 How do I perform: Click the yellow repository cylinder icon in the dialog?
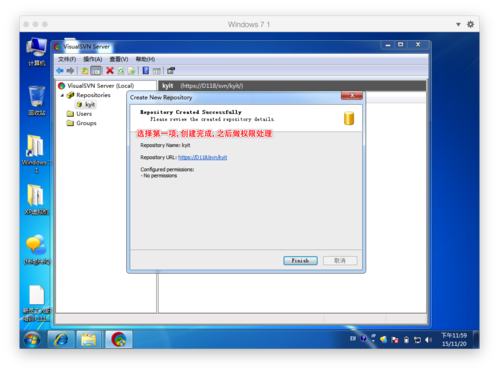tap(349, 118)
